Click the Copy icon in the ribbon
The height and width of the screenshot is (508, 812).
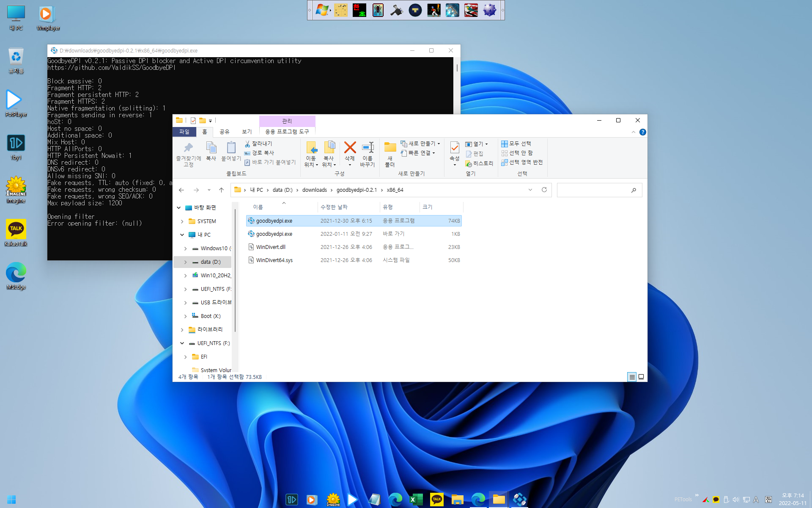[x=211, y=152]
